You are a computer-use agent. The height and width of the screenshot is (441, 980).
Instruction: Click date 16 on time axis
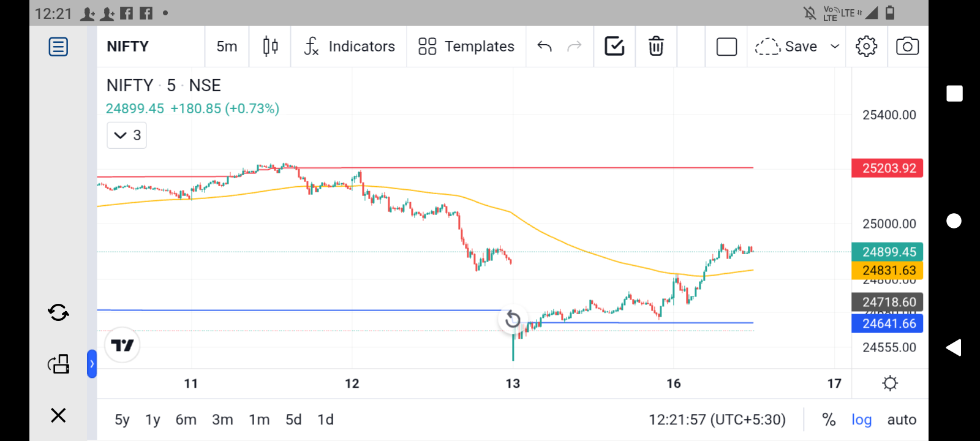point(674,383)
